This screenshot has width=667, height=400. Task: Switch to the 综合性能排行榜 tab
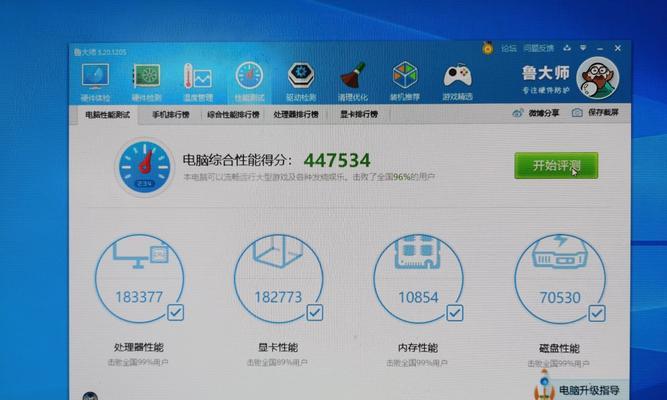[233, 114]
